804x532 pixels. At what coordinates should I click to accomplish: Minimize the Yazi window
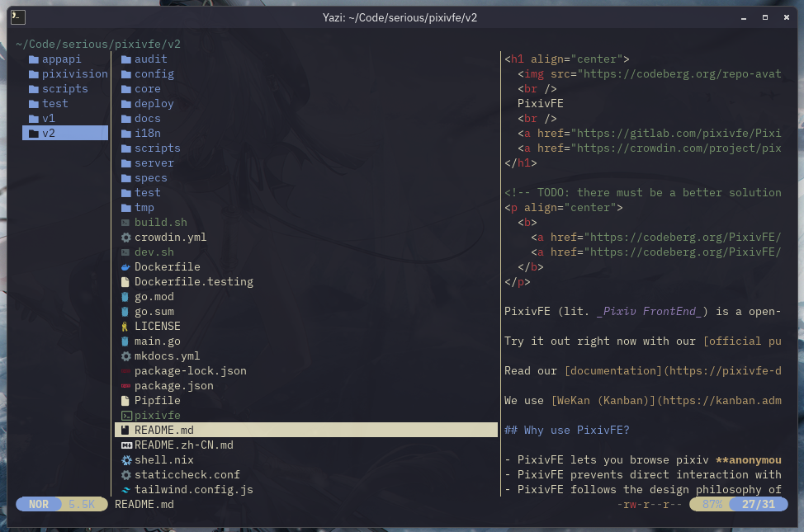(x=744, y=18)
